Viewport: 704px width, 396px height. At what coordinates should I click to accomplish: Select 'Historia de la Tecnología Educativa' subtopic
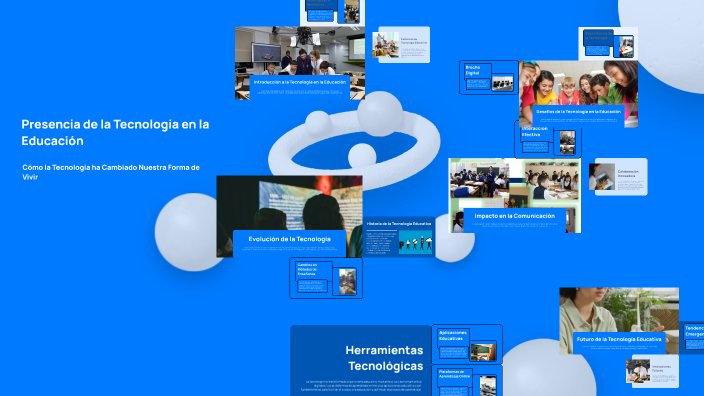tap(399, 237)
